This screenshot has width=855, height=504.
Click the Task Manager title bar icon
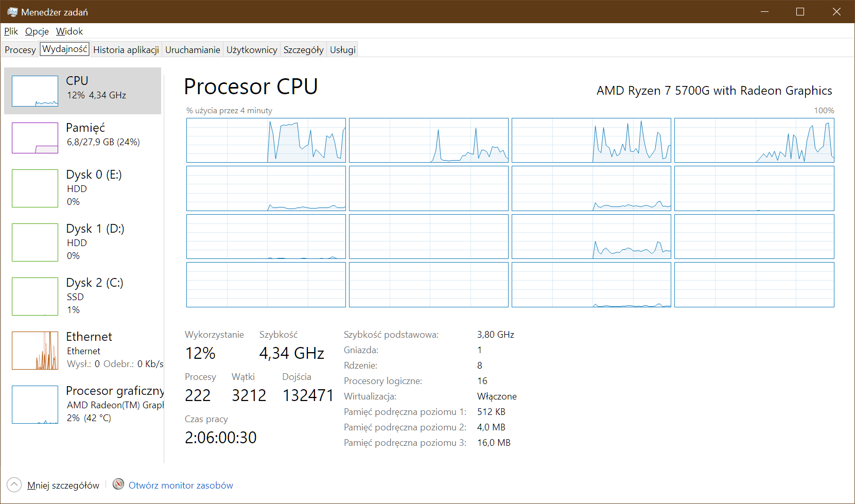(12, 11)
